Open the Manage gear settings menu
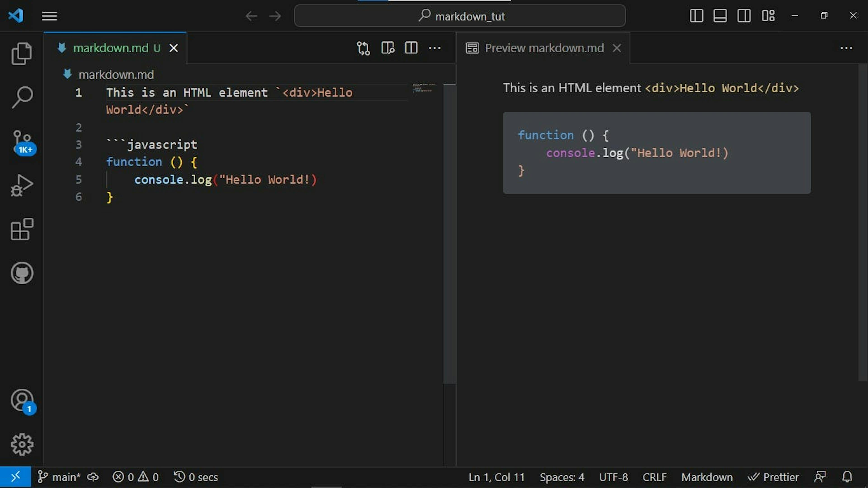868x488 pixels. [x=22, y=445]
